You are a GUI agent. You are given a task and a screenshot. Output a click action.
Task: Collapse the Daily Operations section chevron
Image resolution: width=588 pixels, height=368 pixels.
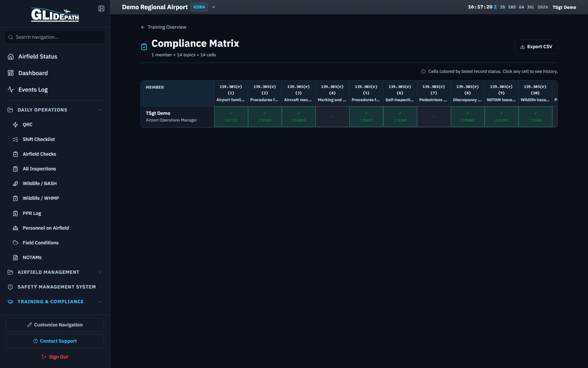click(x=100, y=110)
